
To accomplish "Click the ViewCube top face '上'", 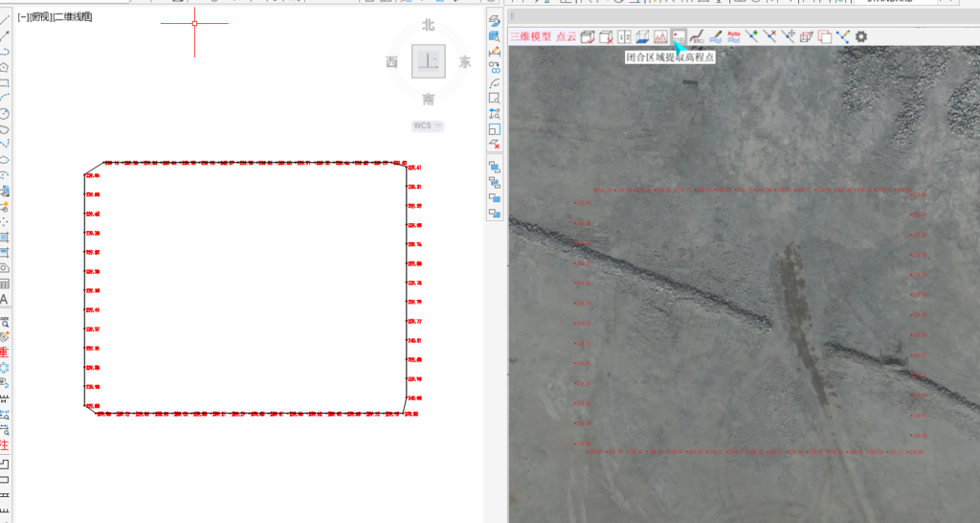I will pyautogui.click(x=428, y=61).
